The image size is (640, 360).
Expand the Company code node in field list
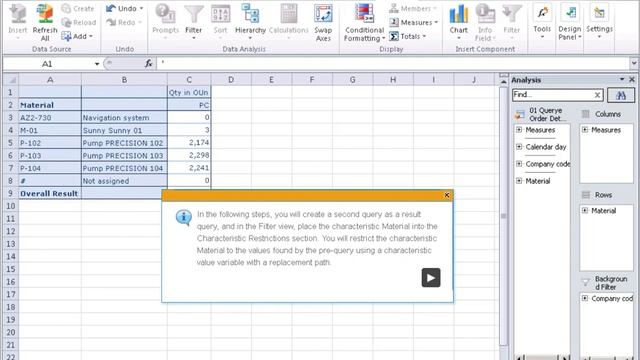[x=519, y=164]
